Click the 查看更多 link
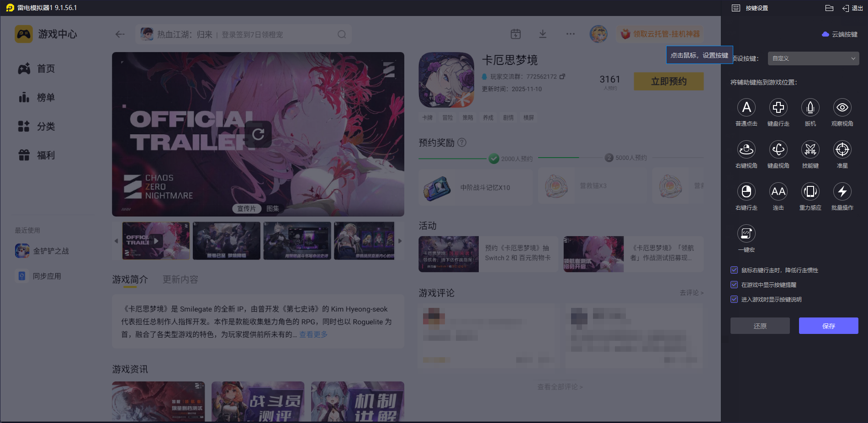Image resolution: width=868 pixels, height=423 pixels. [313, 334]
